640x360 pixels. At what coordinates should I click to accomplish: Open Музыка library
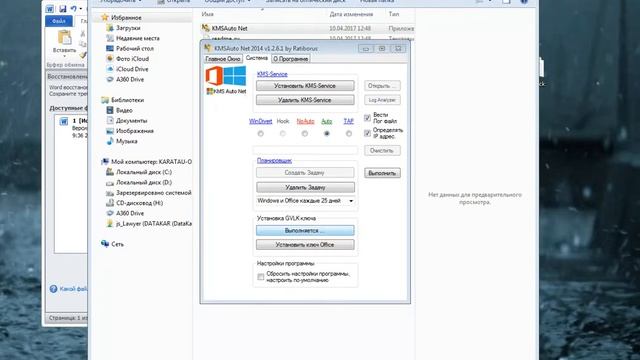tap(127, 141)
